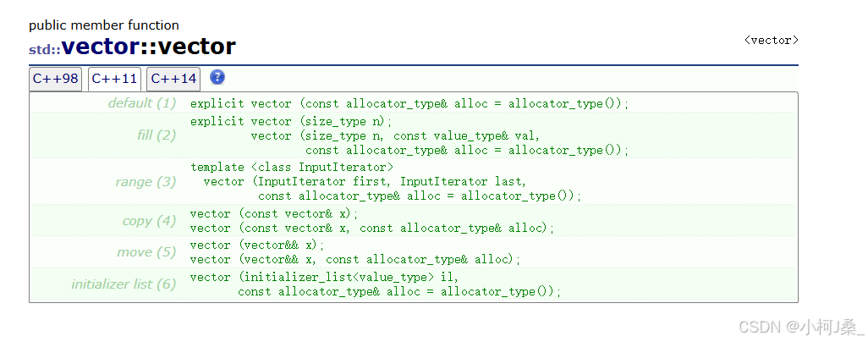Click the blue question mark help icon

(217, 77)
